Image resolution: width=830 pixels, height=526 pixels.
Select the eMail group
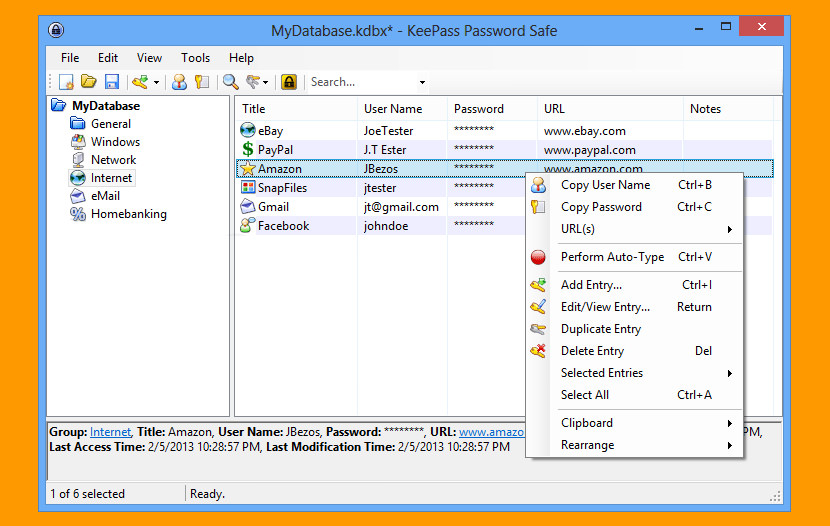click(105, 196)
